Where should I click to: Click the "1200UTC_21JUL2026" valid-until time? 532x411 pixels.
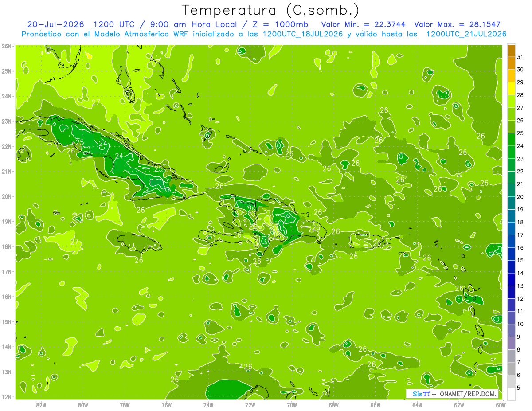tap(466, 34)
